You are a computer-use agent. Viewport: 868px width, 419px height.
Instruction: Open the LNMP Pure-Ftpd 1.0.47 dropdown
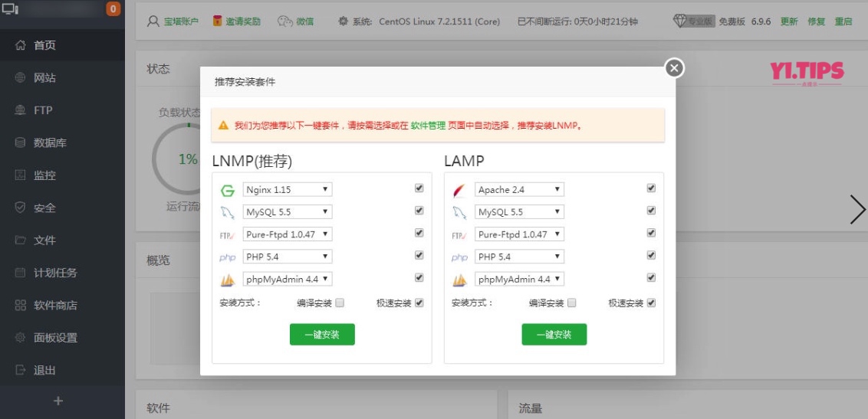coord(288,234)
